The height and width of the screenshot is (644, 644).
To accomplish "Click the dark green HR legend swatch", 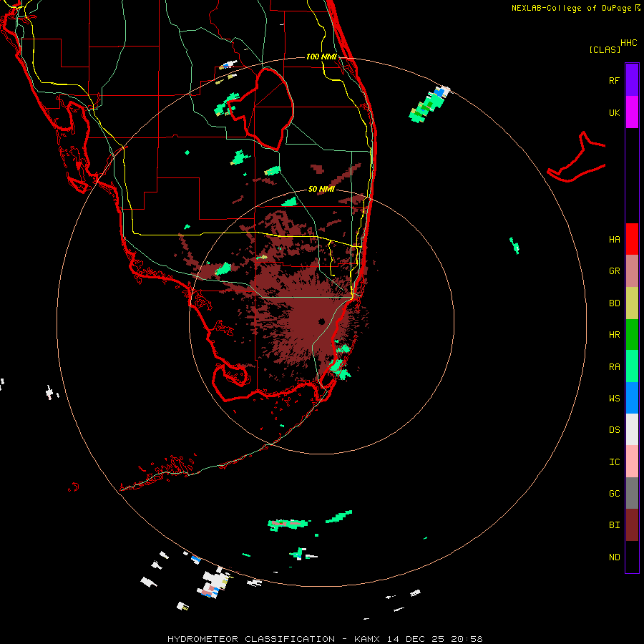I will click(632, 334).
